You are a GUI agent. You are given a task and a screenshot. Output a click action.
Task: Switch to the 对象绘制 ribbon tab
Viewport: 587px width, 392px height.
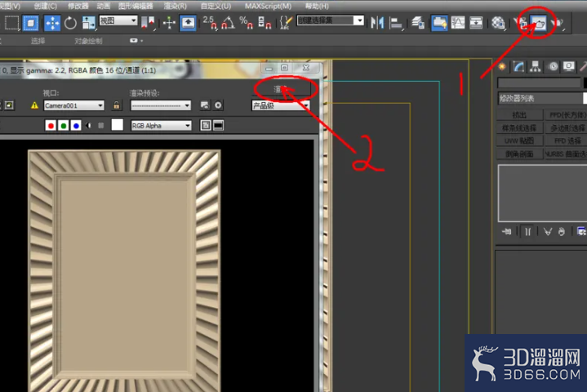pyautogui.click(x=88, y=41)
